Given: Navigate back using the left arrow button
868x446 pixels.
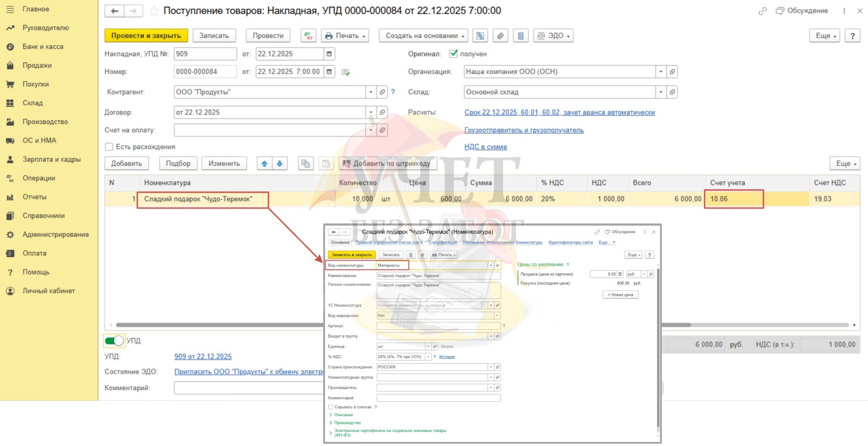Looking at the screenshot, I should coord(114,11).
